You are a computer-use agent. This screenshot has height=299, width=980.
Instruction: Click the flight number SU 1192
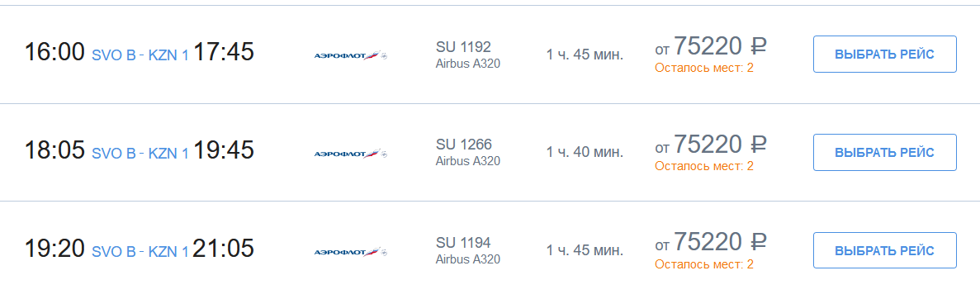(x=464, y=47)
